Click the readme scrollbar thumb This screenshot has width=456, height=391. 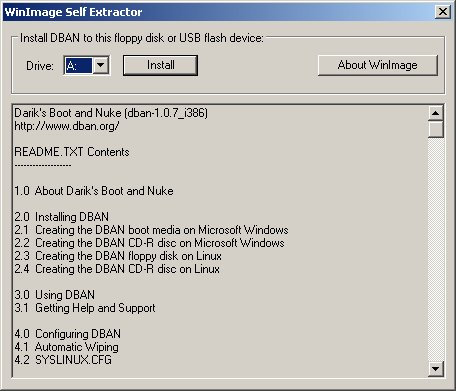tap(435, 129)
